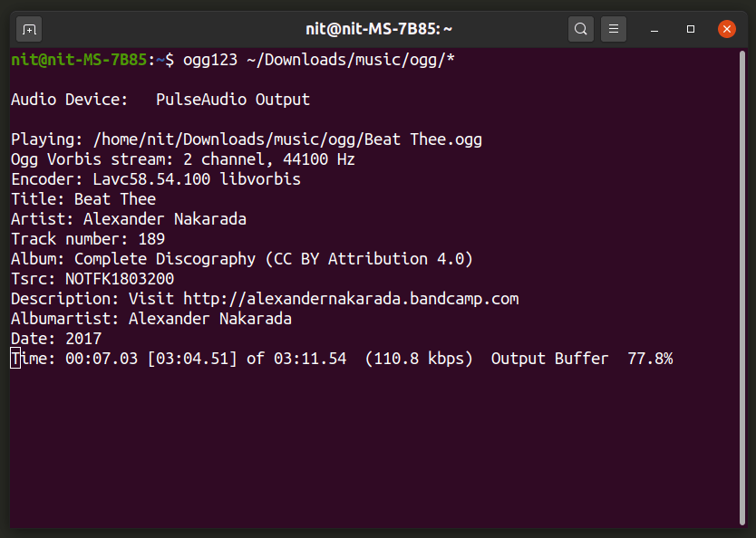
Task: Click the Track number 189 value
Action: 154,238
